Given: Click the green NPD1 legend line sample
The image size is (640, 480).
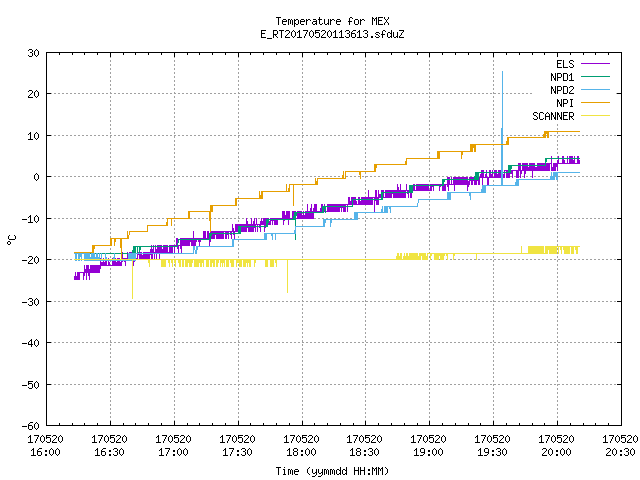Looking at the screenshot, I should (595, 76).
